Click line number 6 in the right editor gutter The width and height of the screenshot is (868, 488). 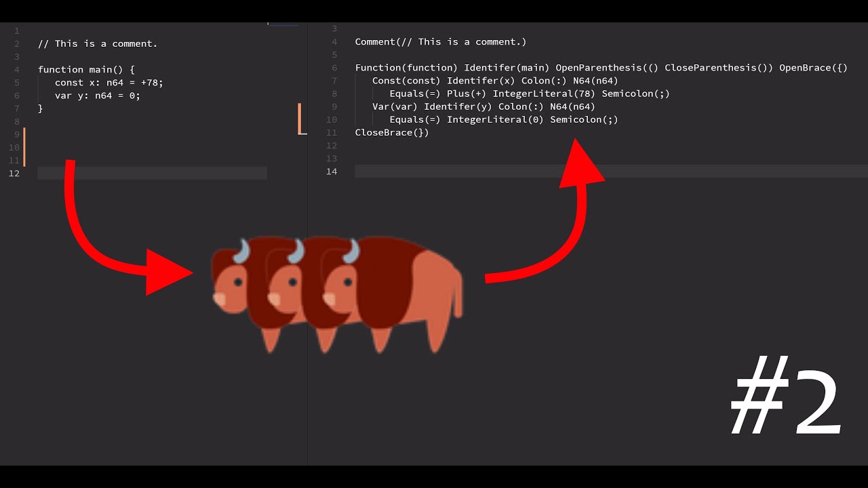tap(334, 68)
